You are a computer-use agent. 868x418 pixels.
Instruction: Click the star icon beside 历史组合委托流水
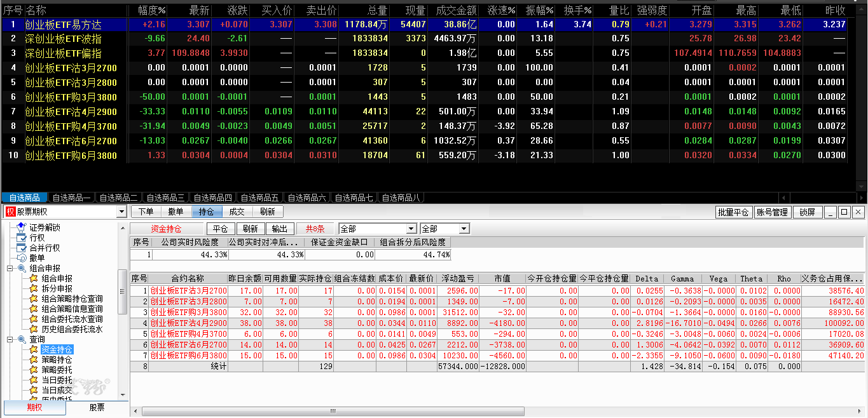34,329
